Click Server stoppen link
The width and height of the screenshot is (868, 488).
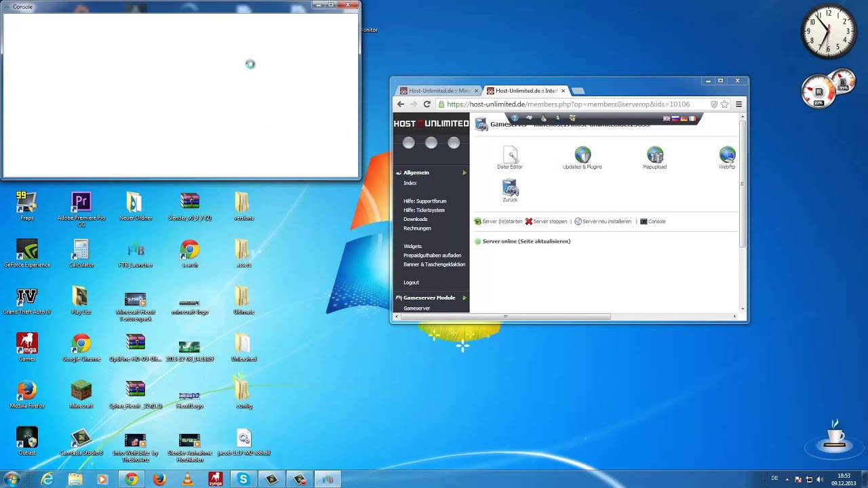[x=546, y=222]
